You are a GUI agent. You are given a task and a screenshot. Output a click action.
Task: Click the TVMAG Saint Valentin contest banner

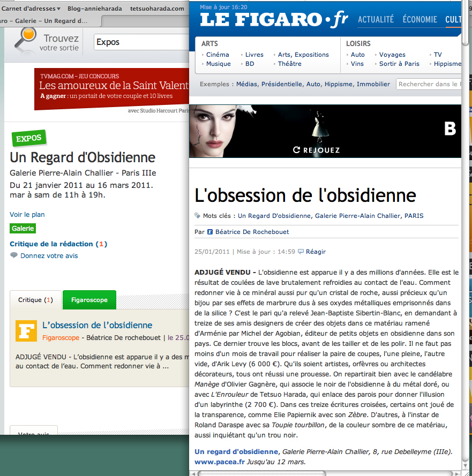[112, 89]
